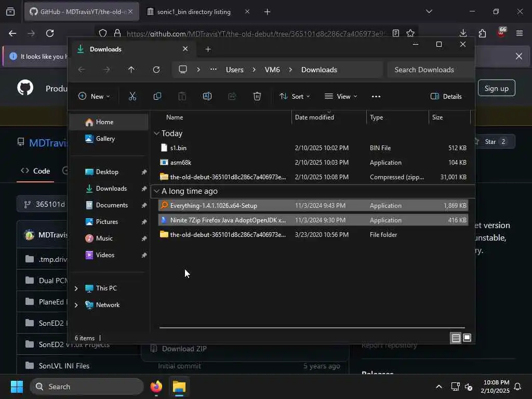This screenshot has width=532, height=399.
Task: Click the horizontal scrollbar in file list
Action: tap(312, 328)
